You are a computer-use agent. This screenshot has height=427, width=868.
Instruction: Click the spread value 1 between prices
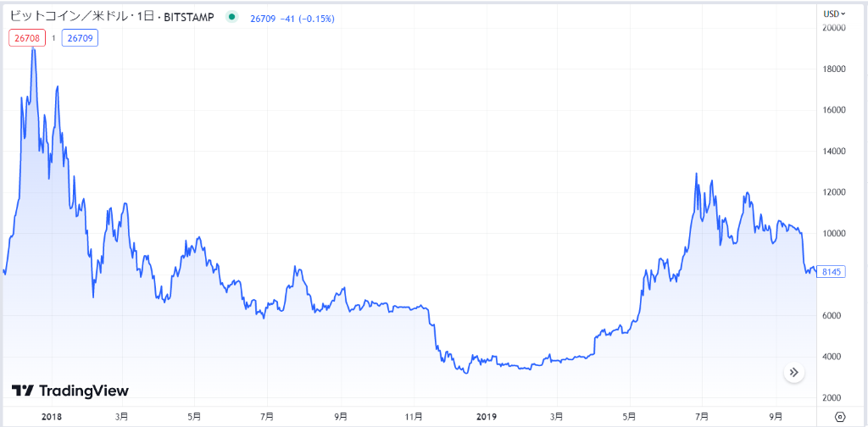[x=53, y=38]
